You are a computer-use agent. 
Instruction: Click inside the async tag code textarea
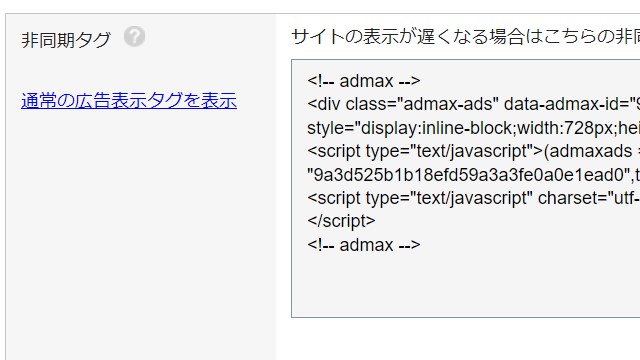(x=466, y=188)
